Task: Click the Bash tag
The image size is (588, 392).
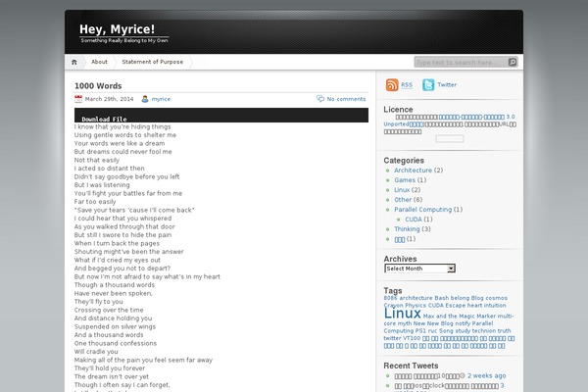Action: tap(441, 298)
